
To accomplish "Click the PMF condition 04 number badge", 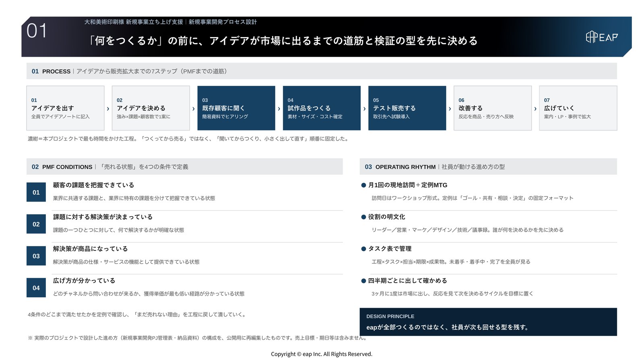I will click(x=36, y=288).
